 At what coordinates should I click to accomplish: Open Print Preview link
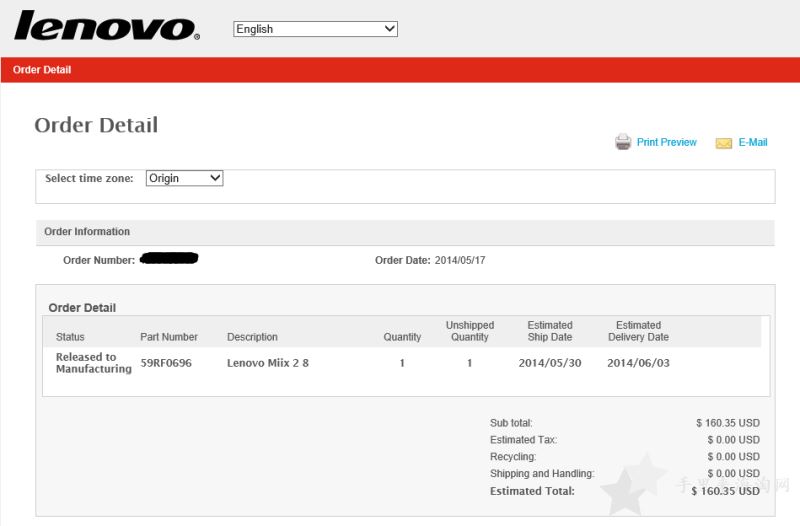point(666,142)
